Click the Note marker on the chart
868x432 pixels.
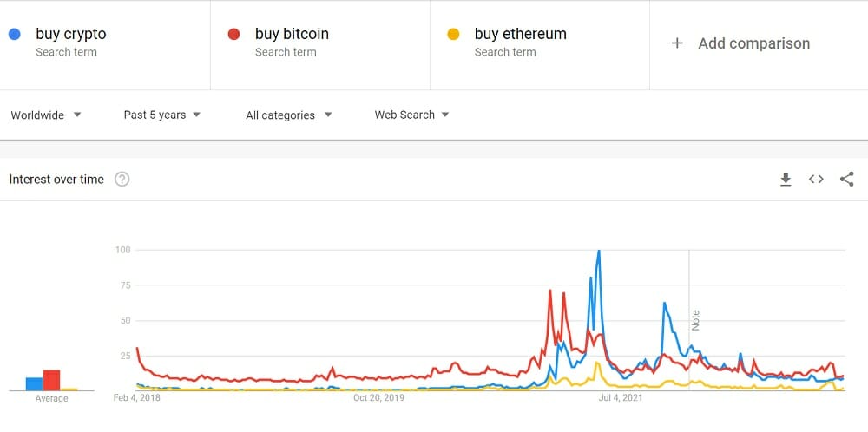tap(695, 319)
